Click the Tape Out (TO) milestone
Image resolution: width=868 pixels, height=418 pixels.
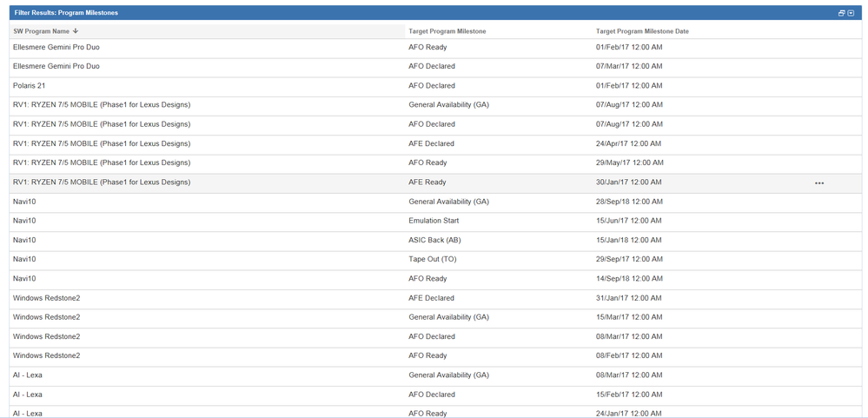pos(433,259)
